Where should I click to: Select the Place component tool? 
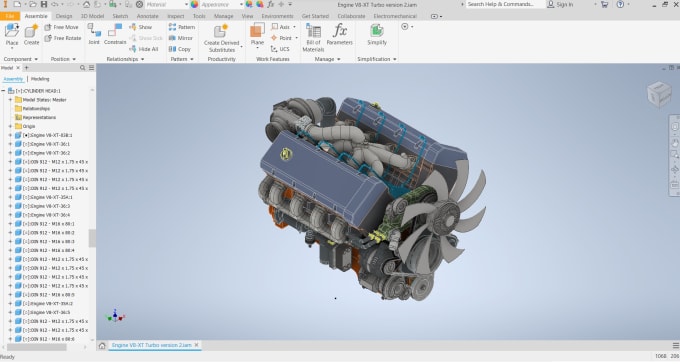pyautogui.click(x=12, y=35)
